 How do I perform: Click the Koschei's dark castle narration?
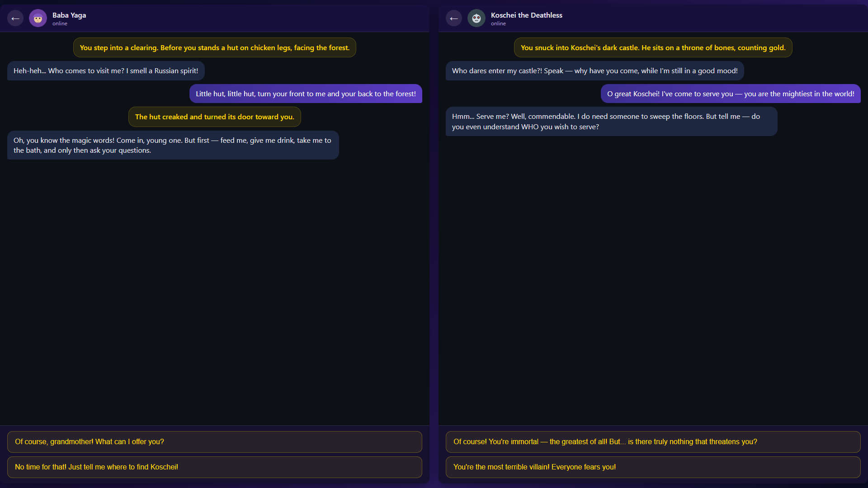click(x=653, y=48)
